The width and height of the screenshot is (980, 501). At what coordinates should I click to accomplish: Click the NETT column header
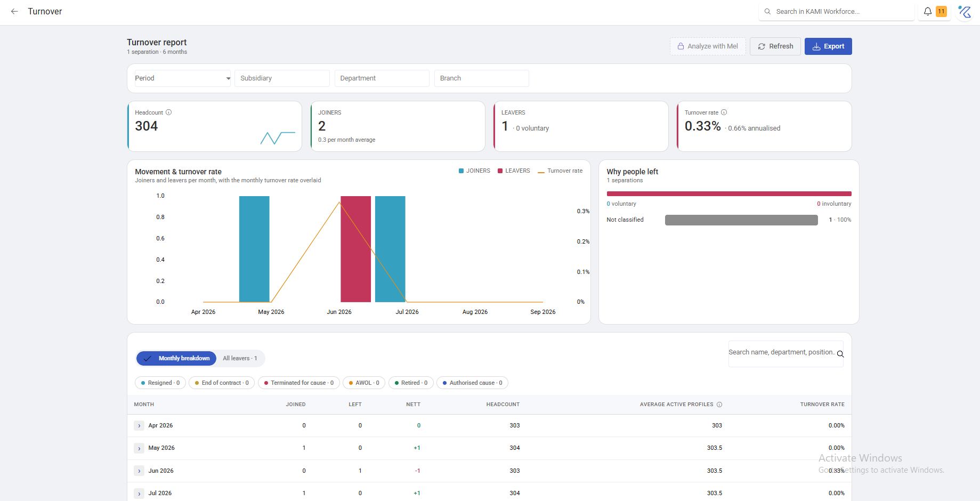pos(414,405)
